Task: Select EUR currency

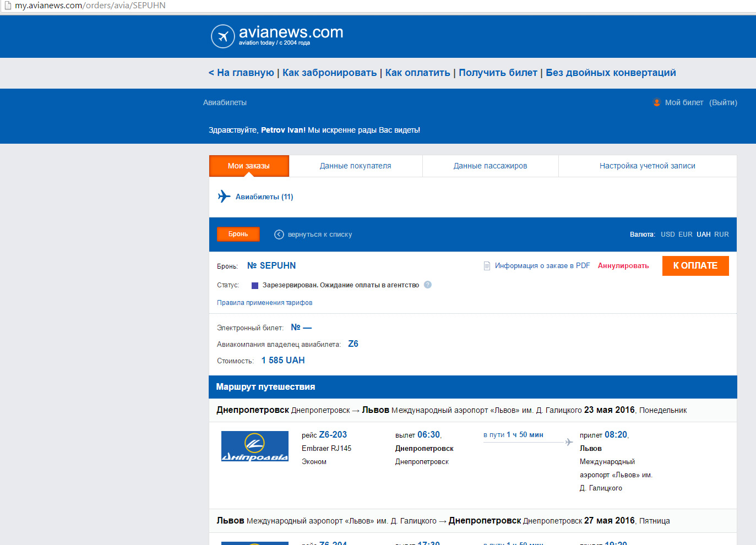Action: click(686, 235)
